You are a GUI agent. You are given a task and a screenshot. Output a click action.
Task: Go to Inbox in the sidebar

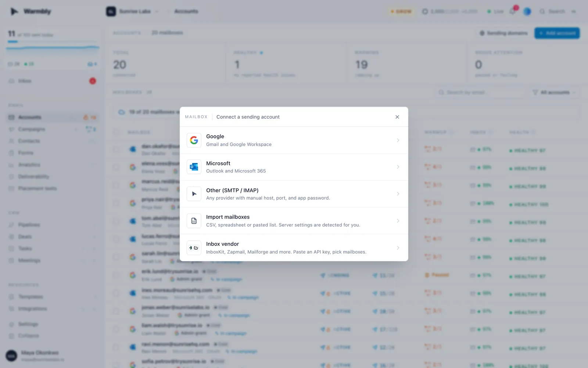click(x=53, y=81)
